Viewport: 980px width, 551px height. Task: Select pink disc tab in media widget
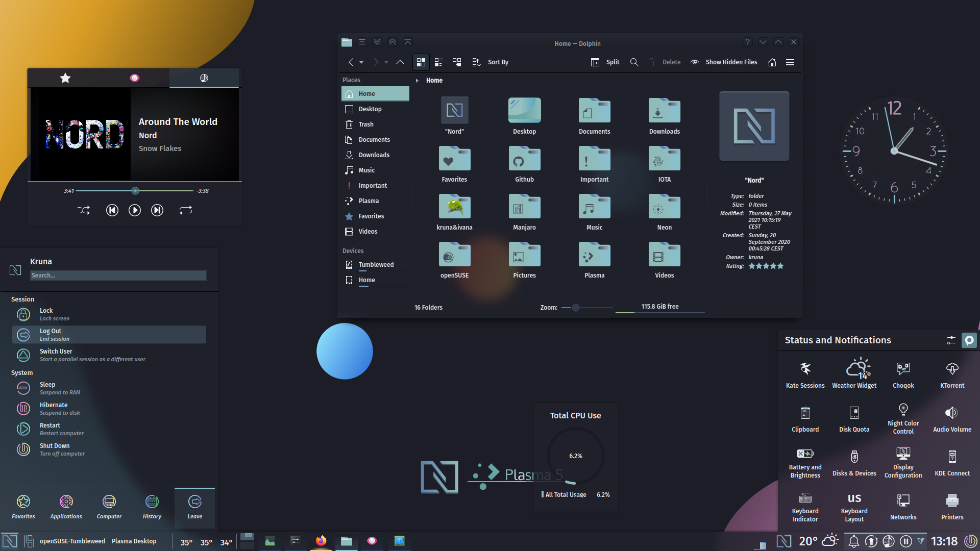coord(134,78)
